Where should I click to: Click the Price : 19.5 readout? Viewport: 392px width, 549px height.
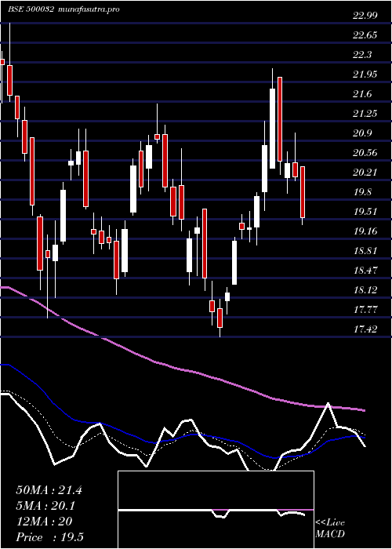coord(49,537)
